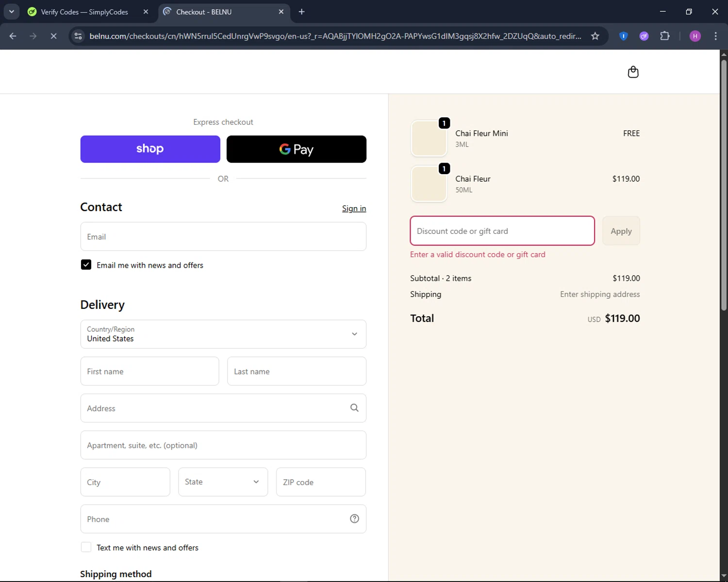This screenshot has width=728, height=582.
Task: Click the browser address bar URL
Action: pyautogui.click(x=335, y=36)
